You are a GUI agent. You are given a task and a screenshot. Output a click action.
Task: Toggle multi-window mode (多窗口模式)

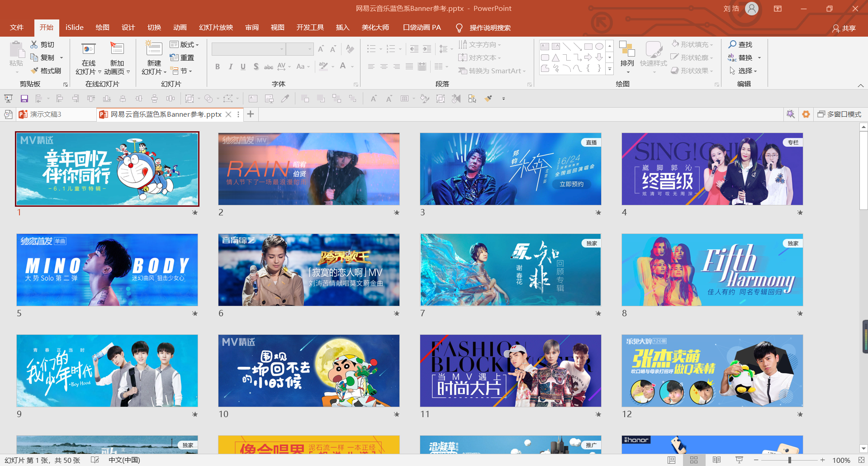pyautogui.click(x=840, y=114)
